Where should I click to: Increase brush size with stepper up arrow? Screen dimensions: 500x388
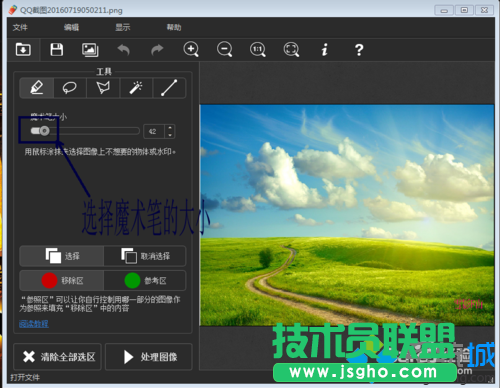pyautogui.click(x=170, y=128)
